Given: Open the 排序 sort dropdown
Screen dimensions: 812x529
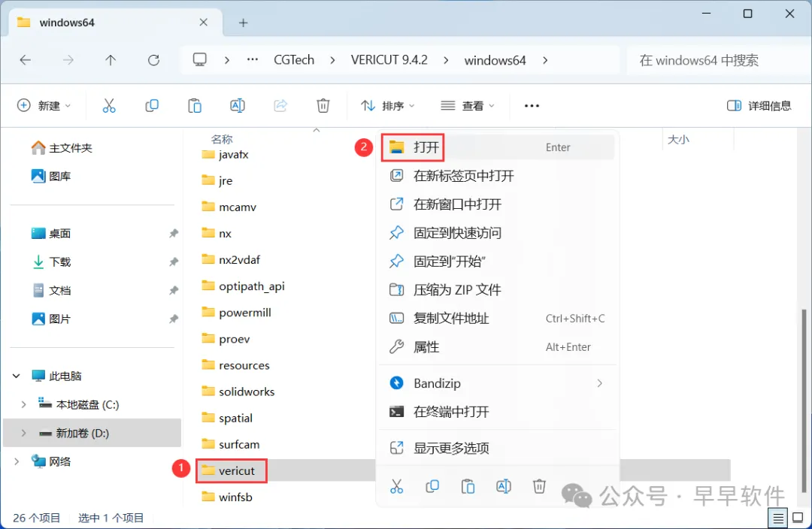Looking at the screenshot, I should (388, 106).
